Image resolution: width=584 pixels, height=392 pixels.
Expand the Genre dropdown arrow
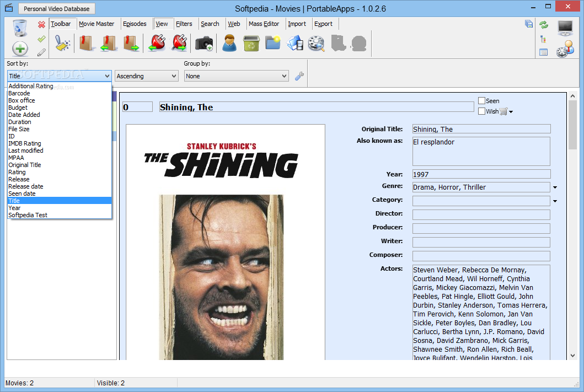[555, 187]
